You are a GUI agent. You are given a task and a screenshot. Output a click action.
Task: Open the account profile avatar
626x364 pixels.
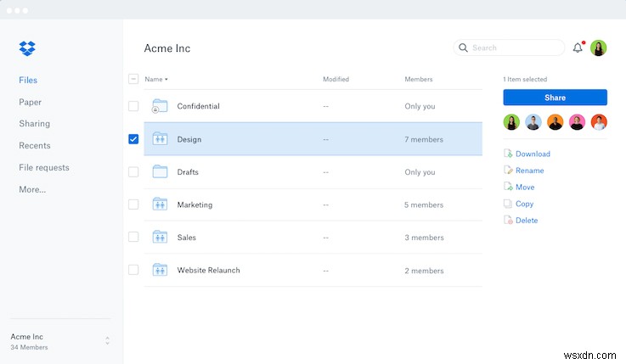599,48
